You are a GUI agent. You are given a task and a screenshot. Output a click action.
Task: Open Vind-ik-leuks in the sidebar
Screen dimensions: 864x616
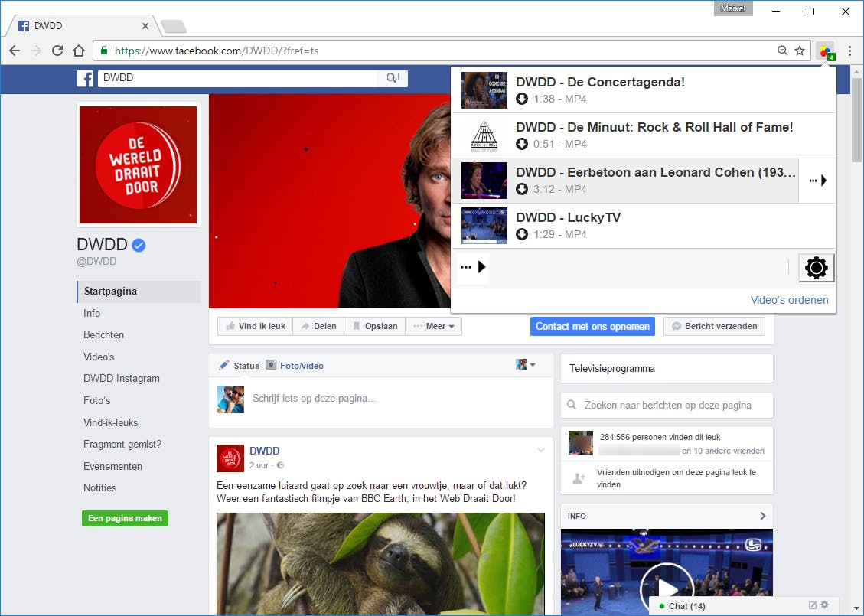111,422
